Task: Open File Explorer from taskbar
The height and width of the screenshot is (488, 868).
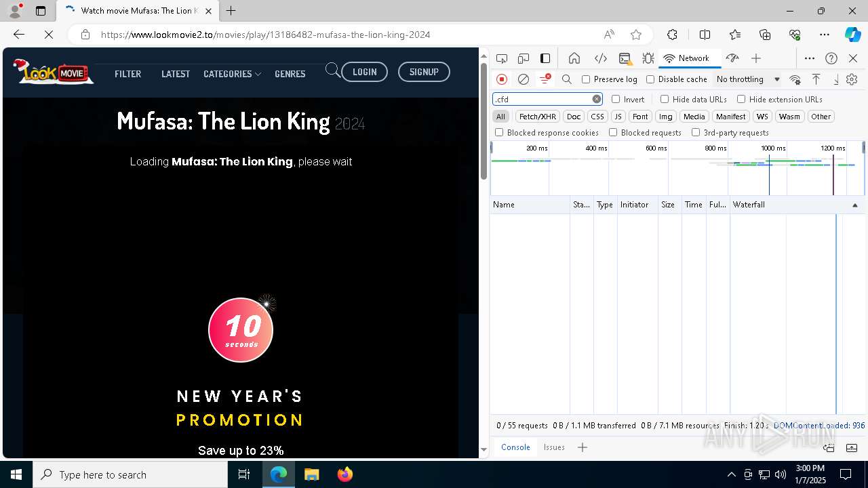Action: (x=311, y=474)
